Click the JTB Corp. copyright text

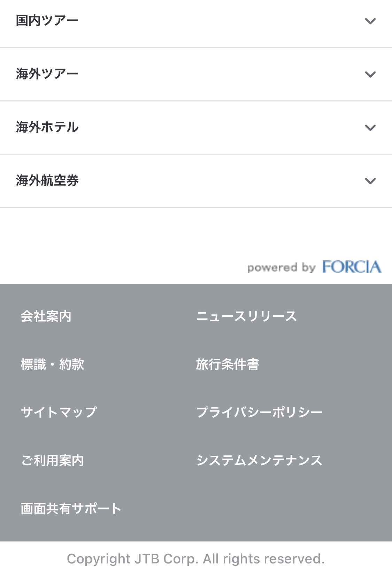[196, 559]
